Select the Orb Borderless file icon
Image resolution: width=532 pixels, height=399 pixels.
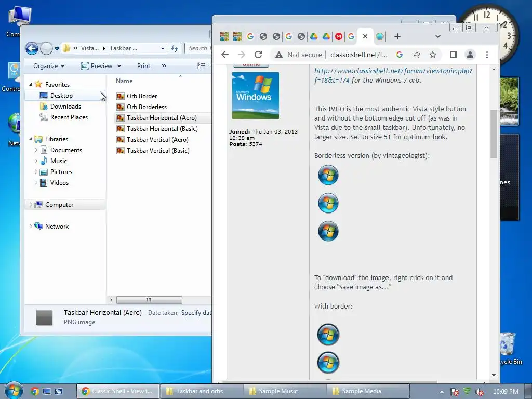pyautogui.click(x=120, y=107)
